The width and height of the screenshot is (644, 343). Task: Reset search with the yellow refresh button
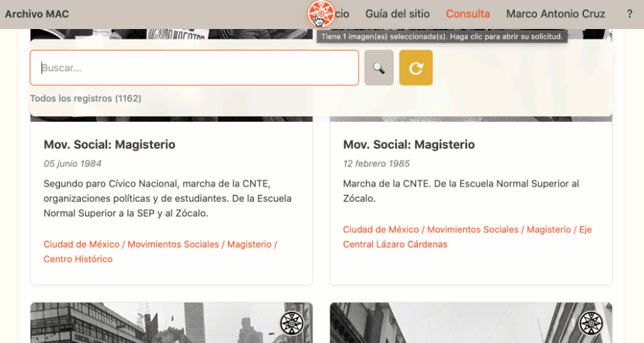(x=416, y=68)
